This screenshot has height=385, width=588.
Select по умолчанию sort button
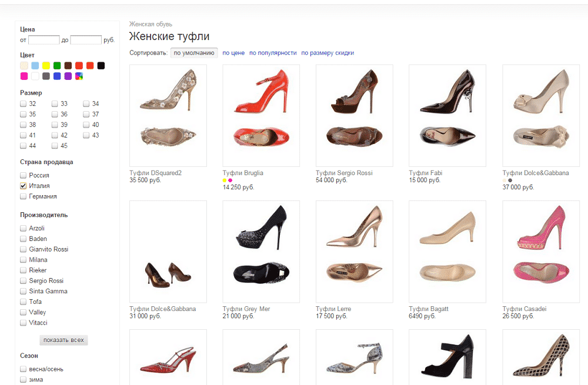coord(194,53)
